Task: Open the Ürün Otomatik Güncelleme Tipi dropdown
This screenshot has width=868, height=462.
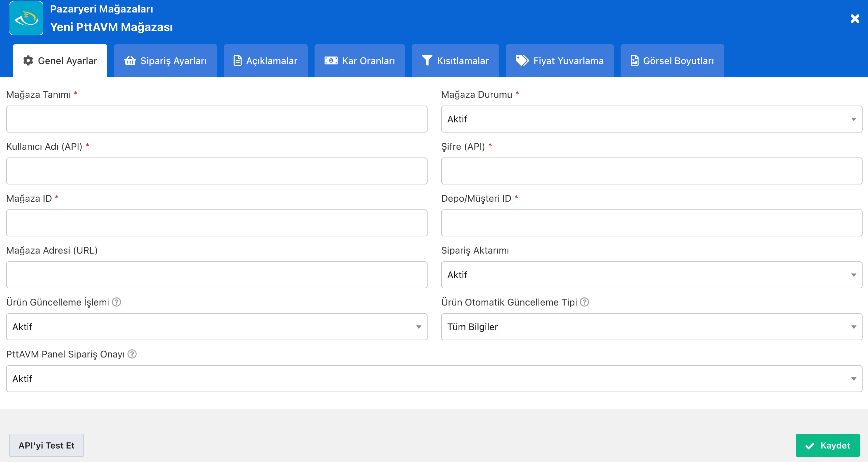Action: pos(651,327)
